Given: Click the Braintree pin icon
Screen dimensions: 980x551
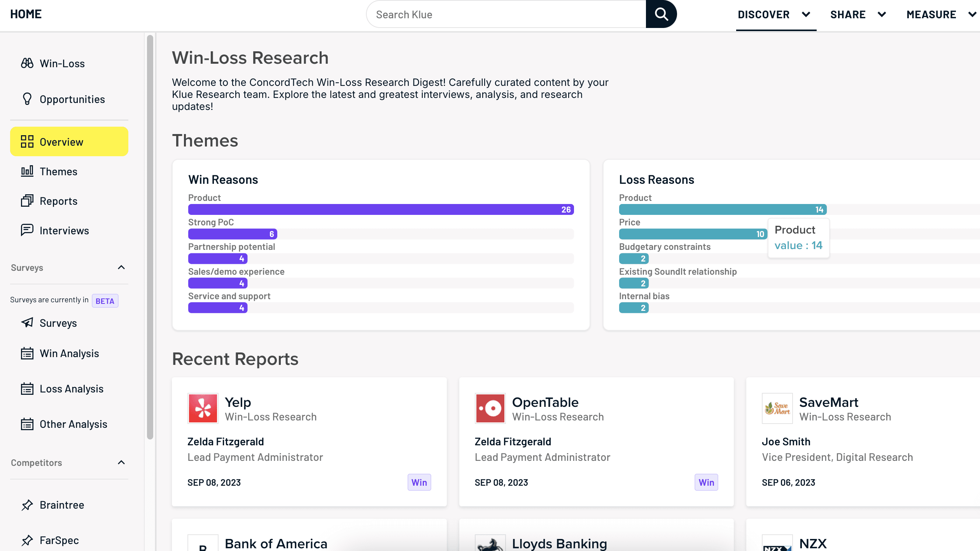Looking at the screenshot, I should [x=27, y=505].
